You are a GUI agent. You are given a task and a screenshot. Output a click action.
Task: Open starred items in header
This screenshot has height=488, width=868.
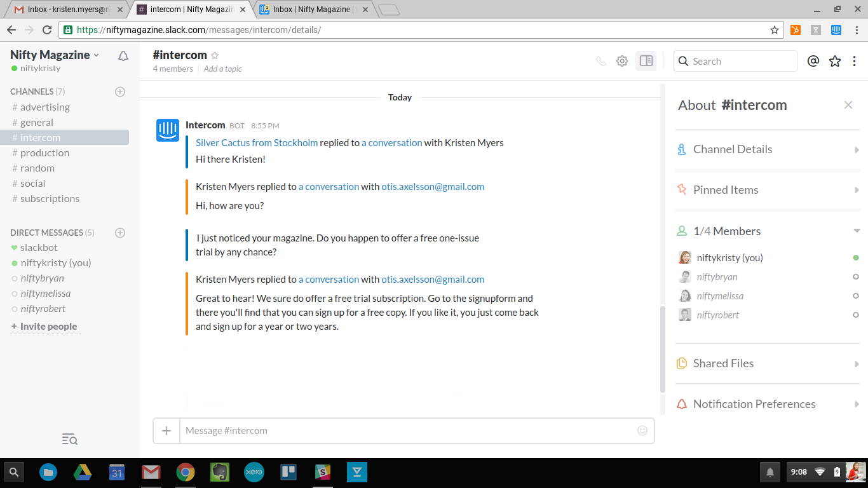click(835, 61)
